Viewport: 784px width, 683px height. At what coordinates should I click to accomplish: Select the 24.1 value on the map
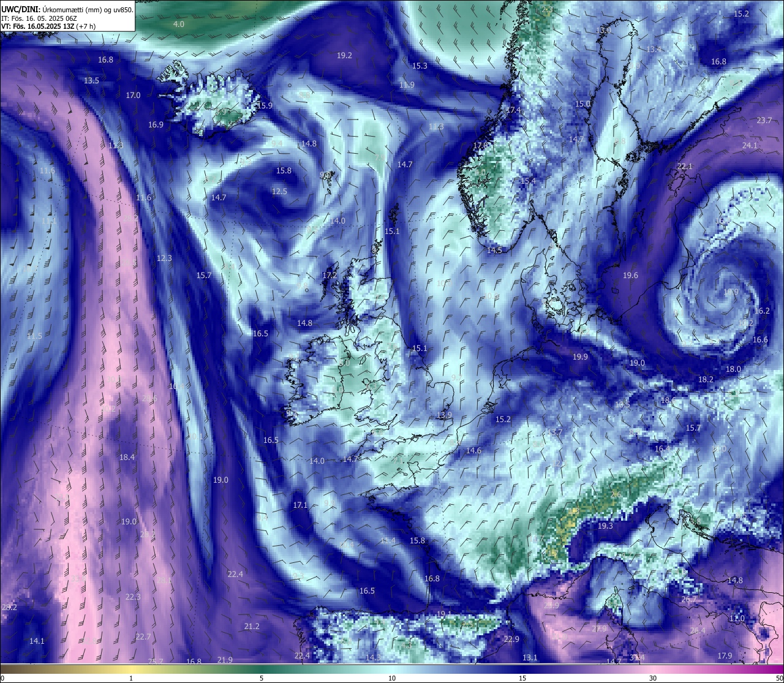pyautogui.click(x=750, y=145)
